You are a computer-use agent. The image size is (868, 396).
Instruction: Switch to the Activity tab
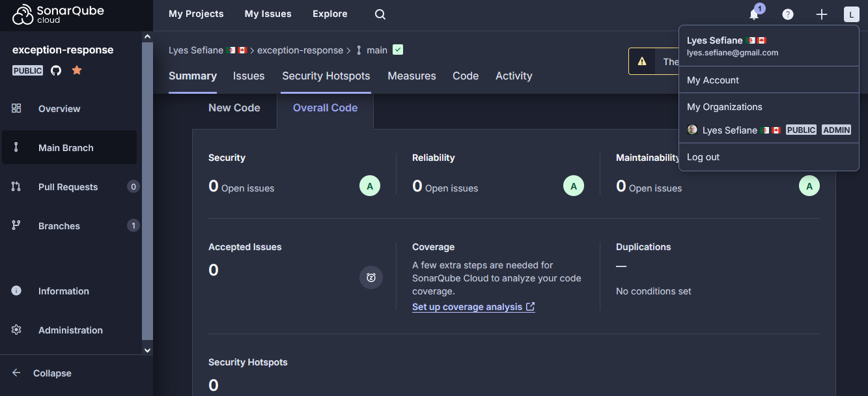(x=514, y=76)
